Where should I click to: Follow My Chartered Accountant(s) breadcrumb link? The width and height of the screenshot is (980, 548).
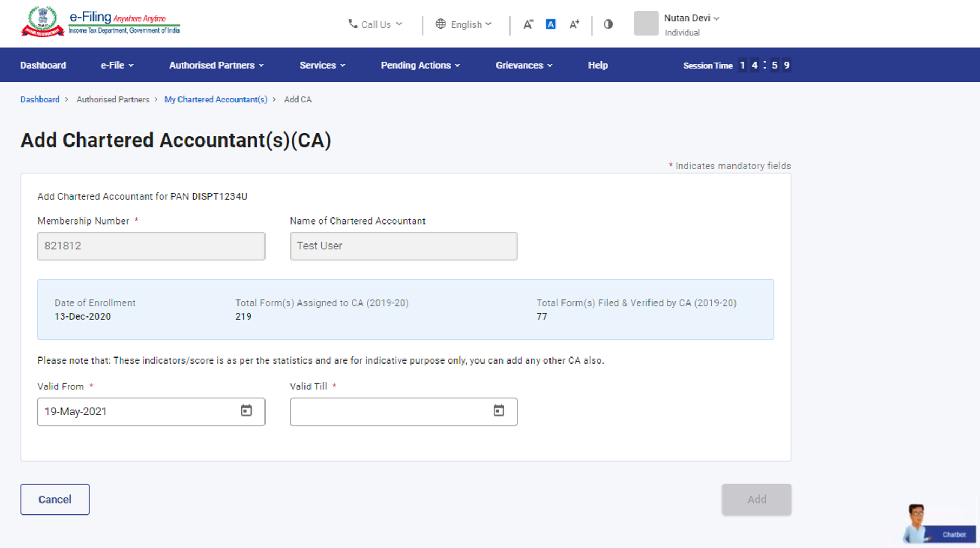click(216, 100)
